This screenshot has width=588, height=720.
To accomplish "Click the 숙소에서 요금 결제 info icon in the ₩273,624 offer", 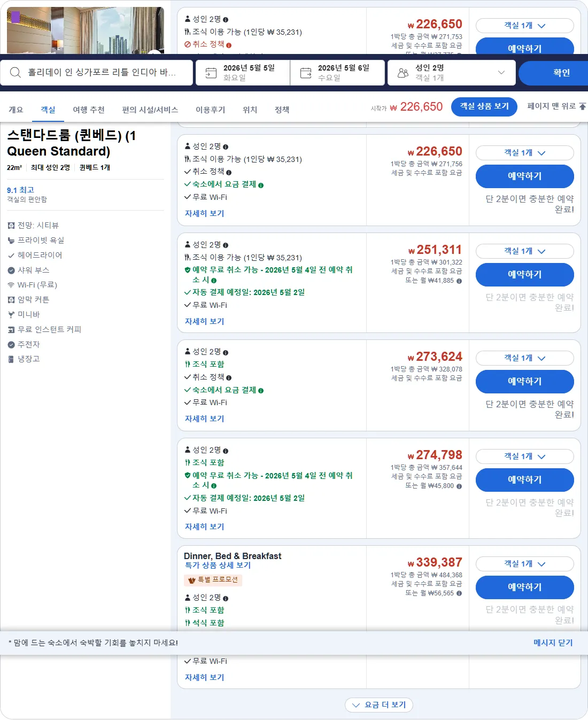I will 261,391.
